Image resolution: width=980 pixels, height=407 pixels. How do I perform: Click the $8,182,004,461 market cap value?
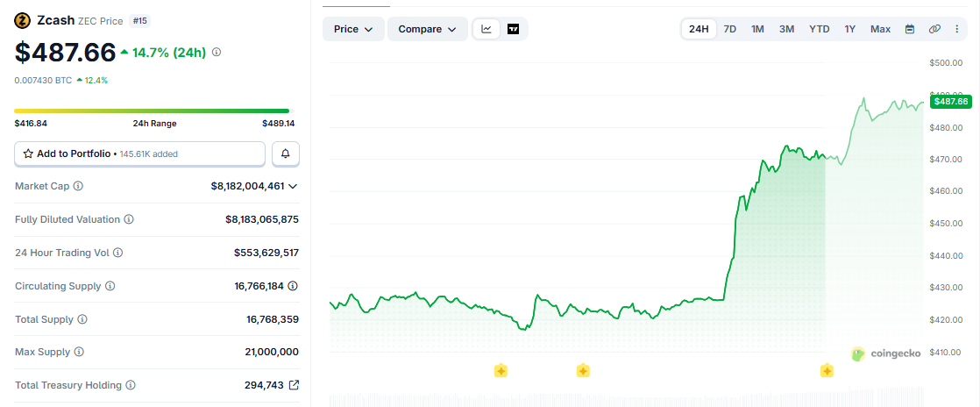tap(247, 186)
